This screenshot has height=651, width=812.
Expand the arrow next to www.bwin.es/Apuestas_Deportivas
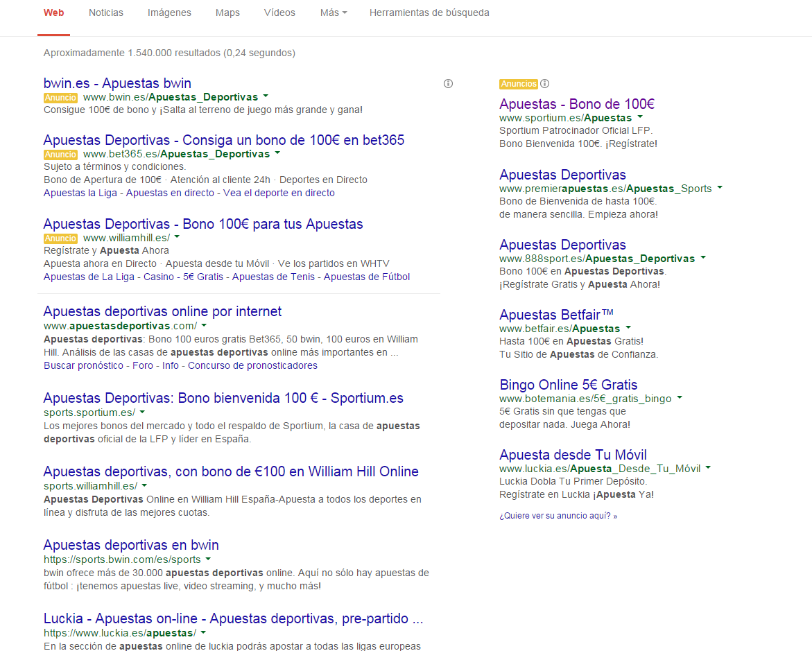(266, 96)
